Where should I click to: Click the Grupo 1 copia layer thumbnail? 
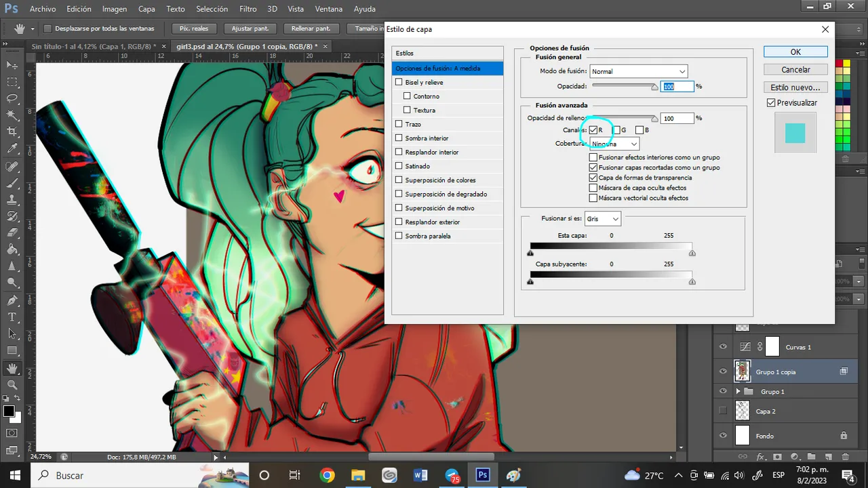pos(743,371)
